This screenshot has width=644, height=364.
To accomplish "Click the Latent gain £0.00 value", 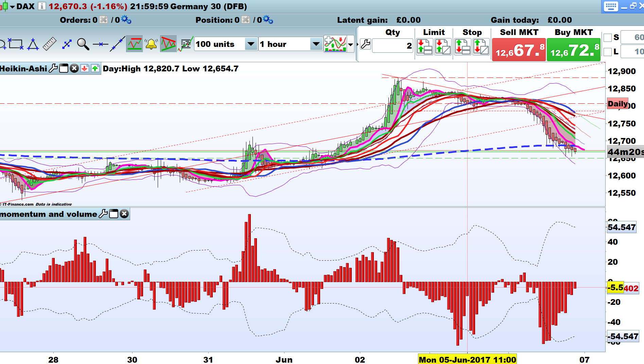I will pyautogui.click(x=408, y=20).
